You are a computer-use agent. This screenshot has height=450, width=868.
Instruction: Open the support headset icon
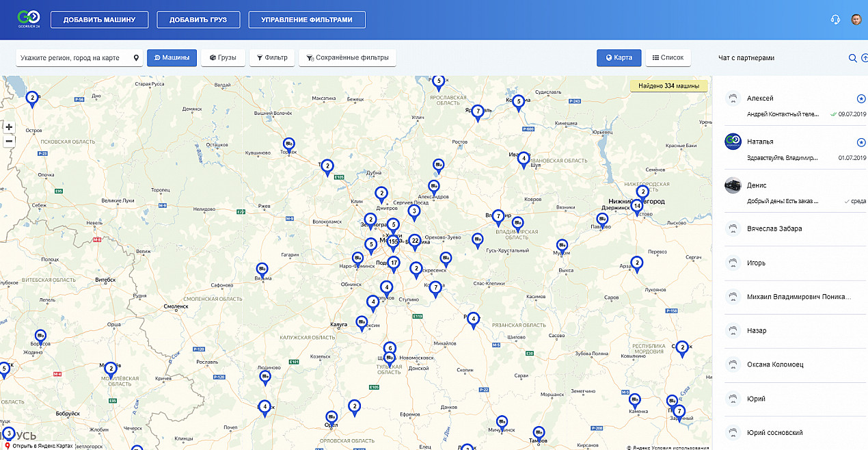835,19
